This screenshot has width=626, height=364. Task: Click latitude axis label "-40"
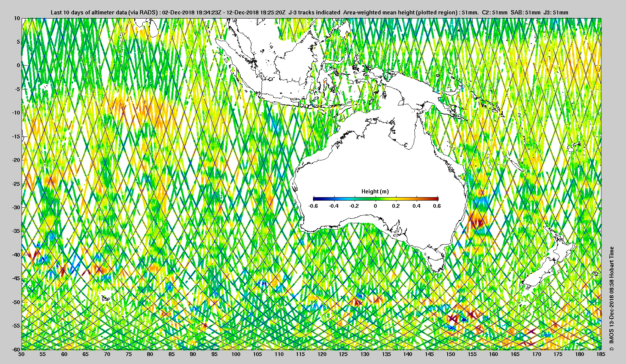point(16,255)
